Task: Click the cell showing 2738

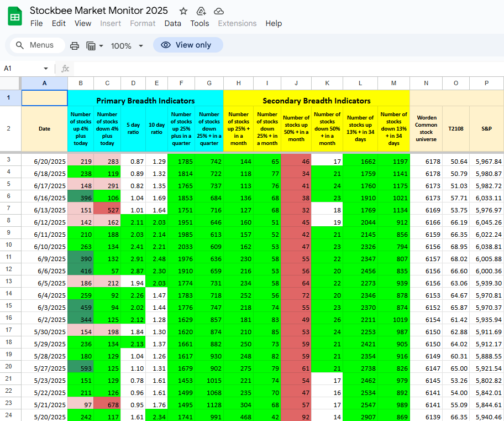Action: coord(360,367)
